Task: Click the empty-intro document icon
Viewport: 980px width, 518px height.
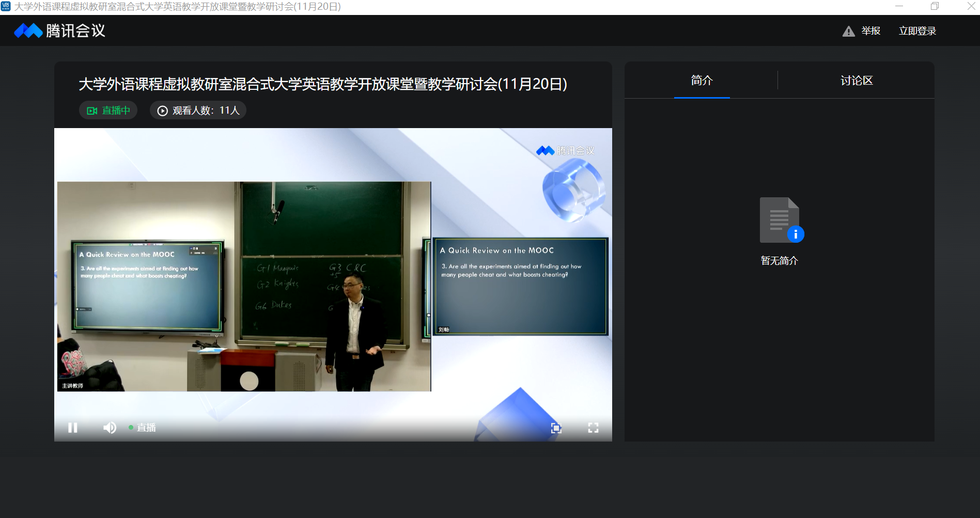Action: 780,220
